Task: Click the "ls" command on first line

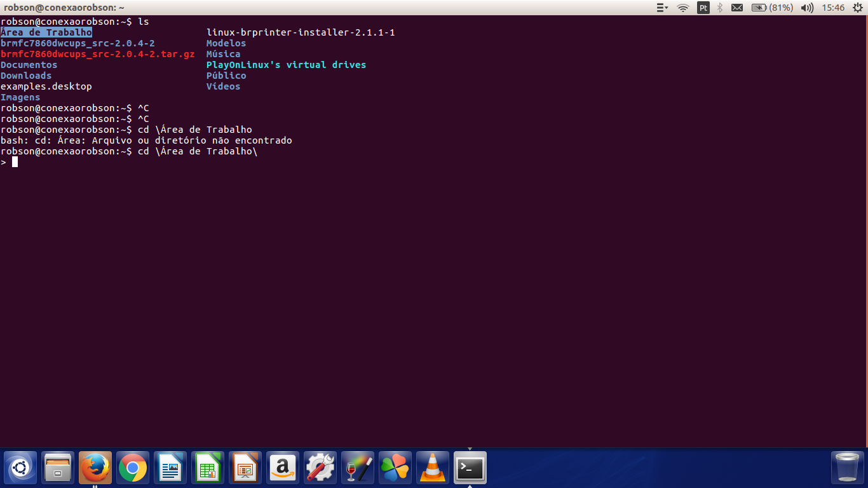Action: tap(144, 22)
